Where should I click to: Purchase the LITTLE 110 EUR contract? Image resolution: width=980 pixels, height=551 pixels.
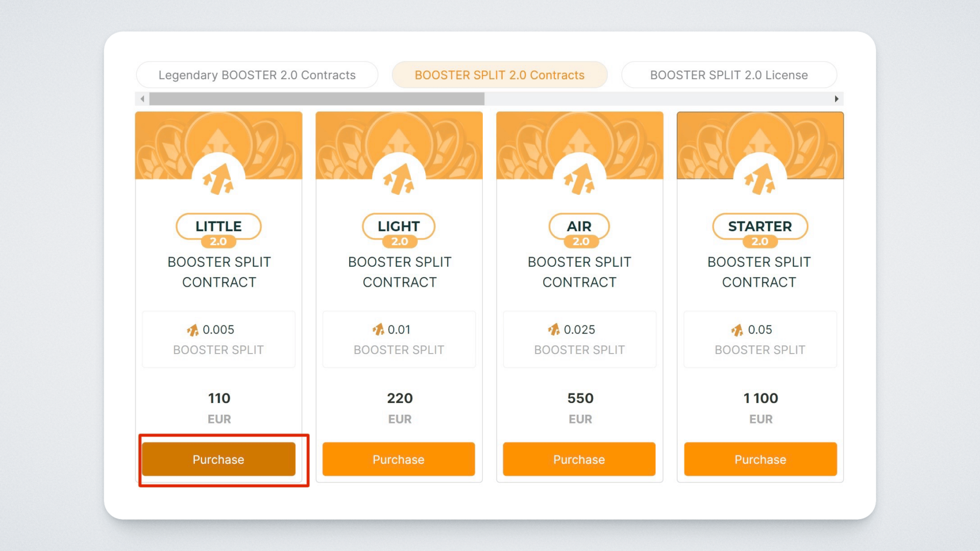[218, 459]
